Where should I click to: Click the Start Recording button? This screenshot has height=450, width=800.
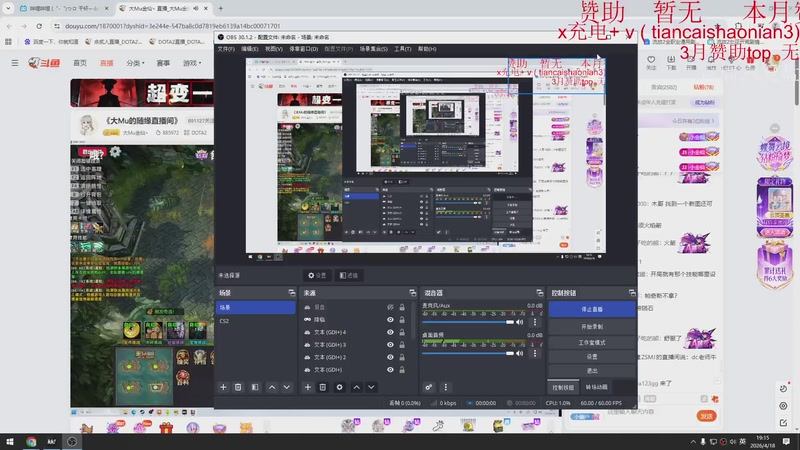coord(592,327)
